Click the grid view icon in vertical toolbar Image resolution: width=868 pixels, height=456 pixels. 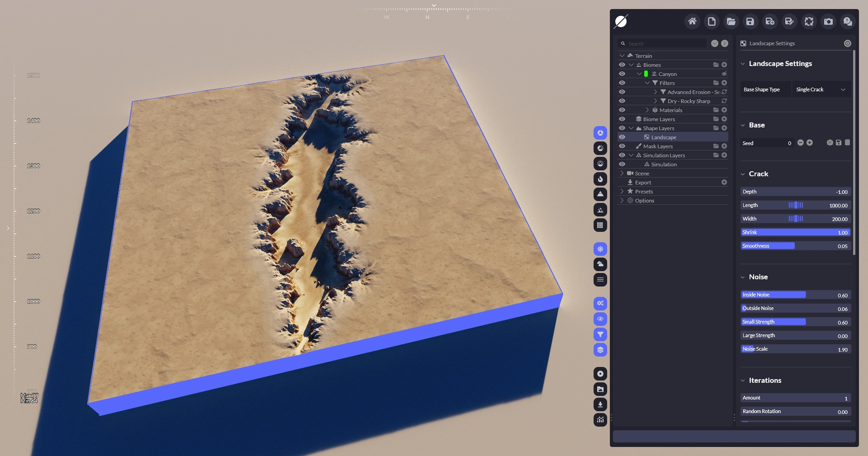click(600, 225)
